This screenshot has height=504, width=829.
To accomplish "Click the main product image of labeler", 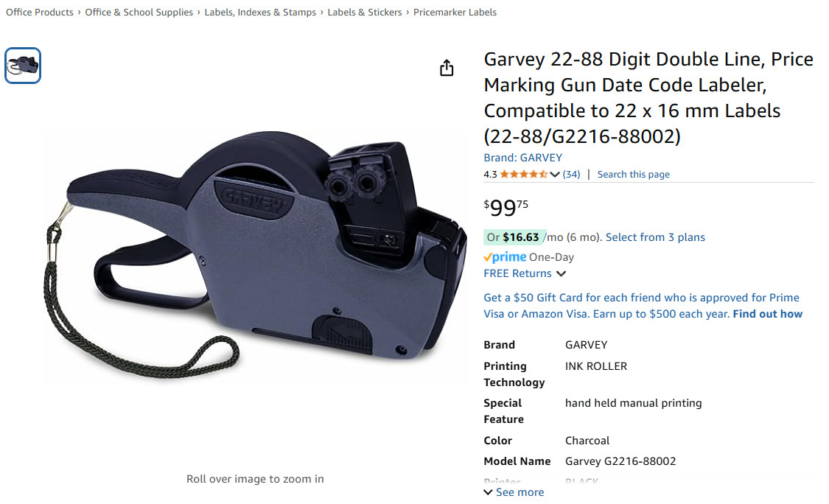I will click(255, 254).
